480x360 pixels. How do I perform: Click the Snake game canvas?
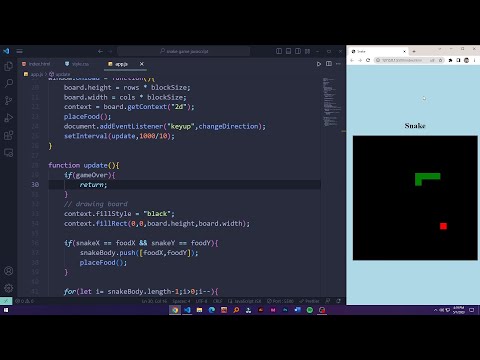[x=415, y=198]
